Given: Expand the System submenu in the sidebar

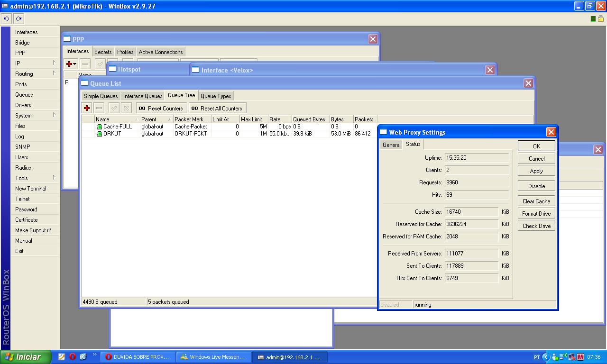Looking at the screenshot, I should (54, 115).
